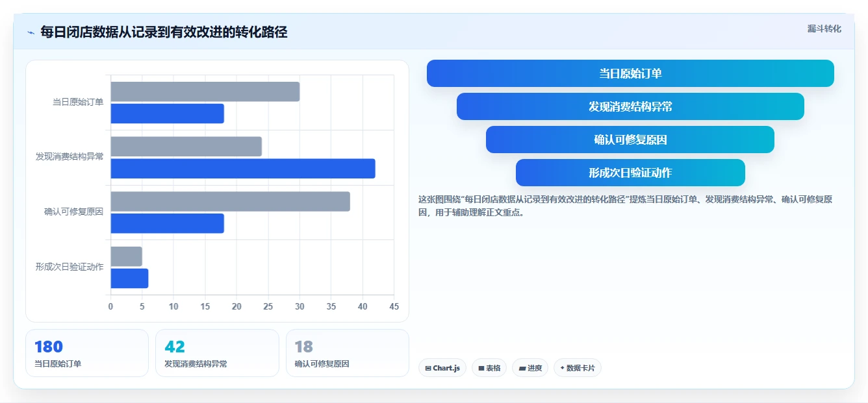The image size is (868, 403).
Task: Click the 数据卡片 tag chip
Action: coord(578,368)
